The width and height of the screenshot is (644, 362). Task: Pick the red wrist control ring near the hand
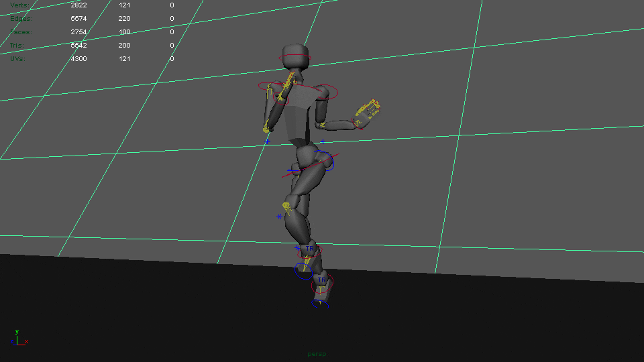click(356, 123)
